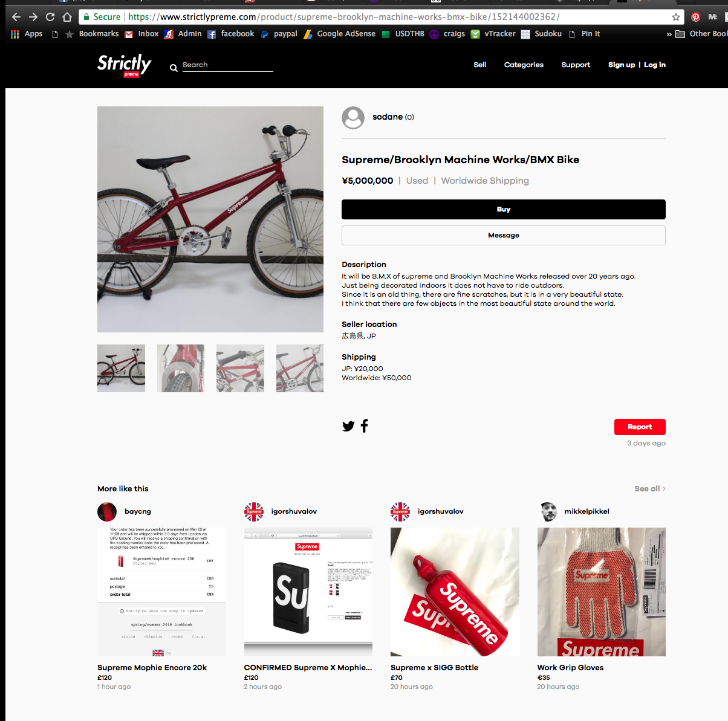The width and height of the screenshot is (728, 721).
Task: Click the Pinterest extension icon
Action: pos(695,17)
